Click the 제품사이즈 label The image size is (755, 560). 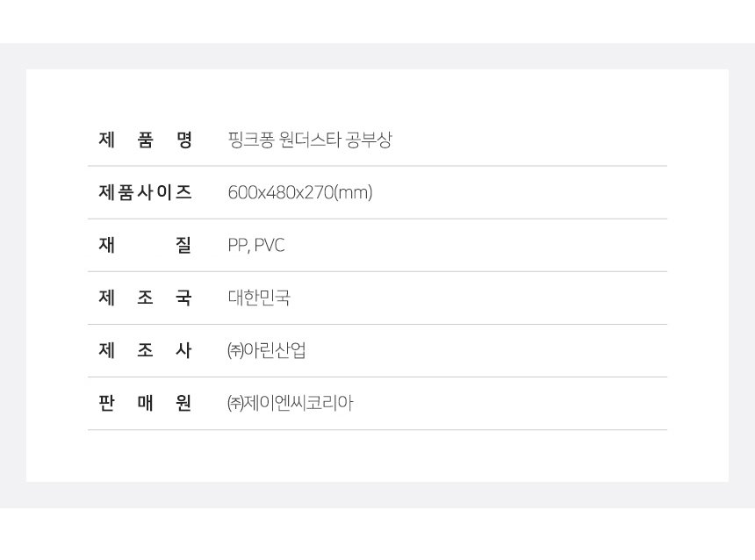(x=145, y=192)
